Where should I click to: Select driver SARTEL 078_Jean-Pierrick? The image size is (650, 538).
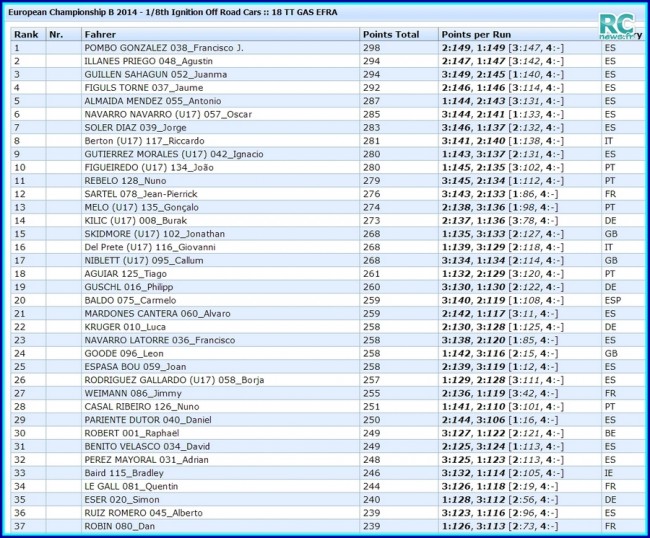[141, 194]
